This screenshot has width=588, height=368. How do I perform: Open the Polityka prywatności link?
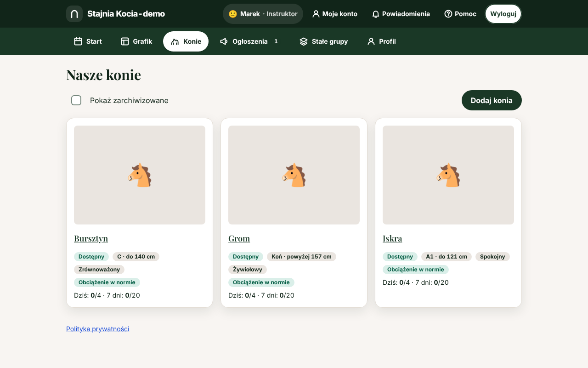[x=98, y=329]
